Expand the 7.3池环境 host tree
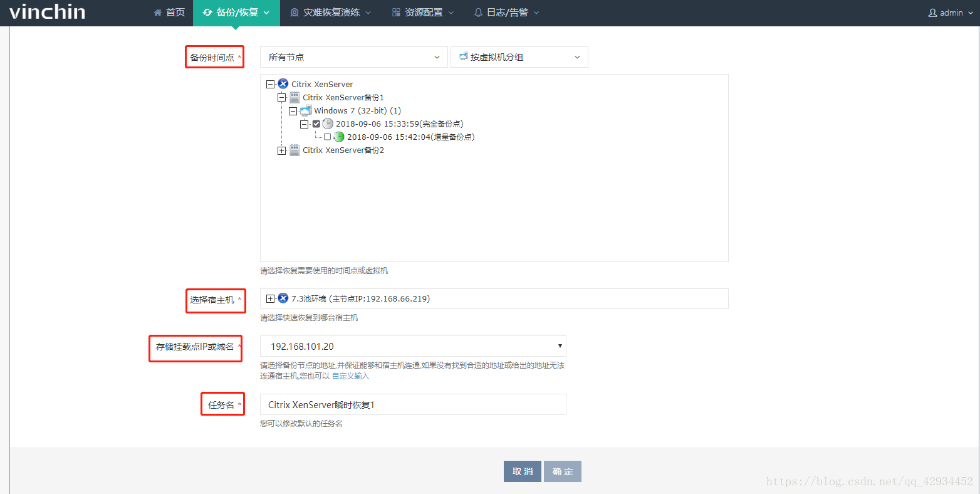This screenshot has width=980, height=494. pyautogui.click(x=269, y=298)
